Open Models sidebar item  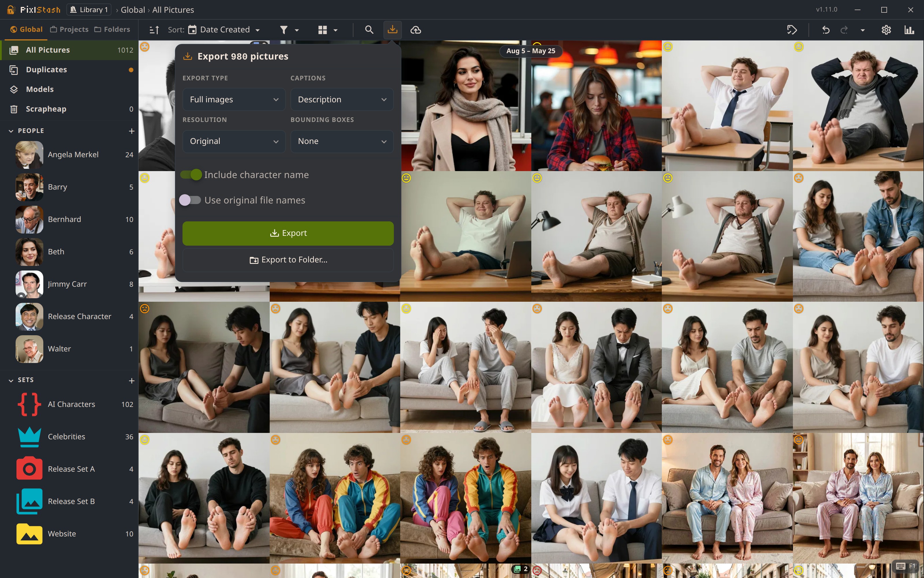click(x=69, y=90)
